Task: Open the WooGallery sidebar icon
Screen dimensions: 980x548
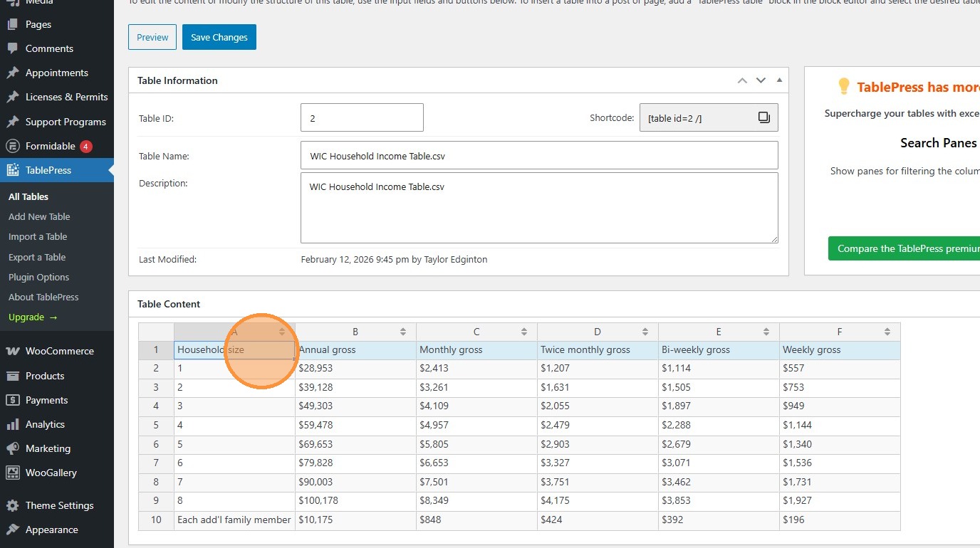Action: (x=12, y=473)
